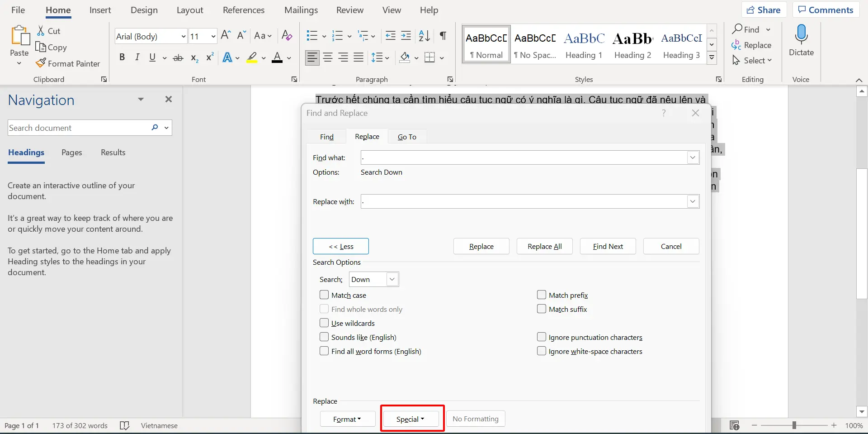Viewport: 868px width, 434px height.
Task: Activate the Format Painter brush
Action: [x=41, y=63]
